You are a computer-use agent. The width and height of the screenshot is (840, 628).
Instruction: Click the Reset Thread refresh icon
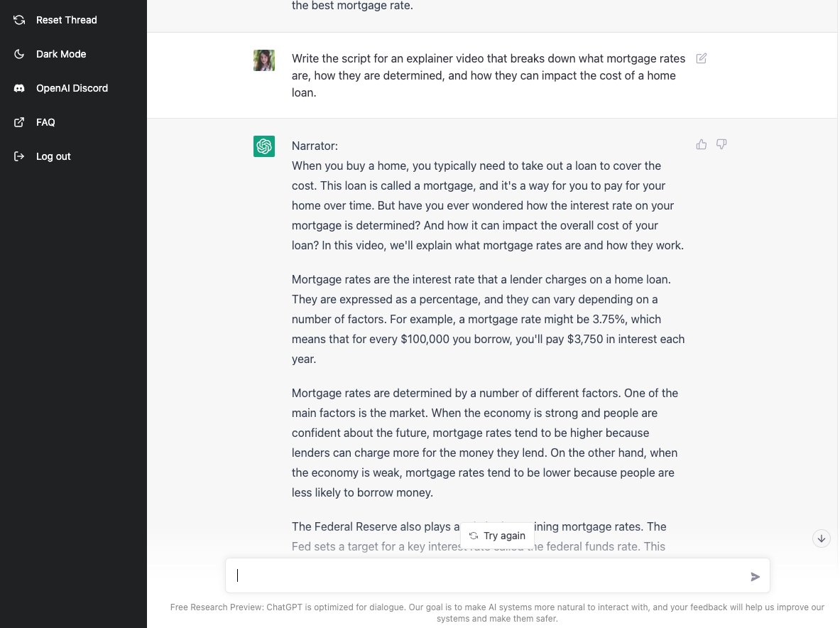18,20
